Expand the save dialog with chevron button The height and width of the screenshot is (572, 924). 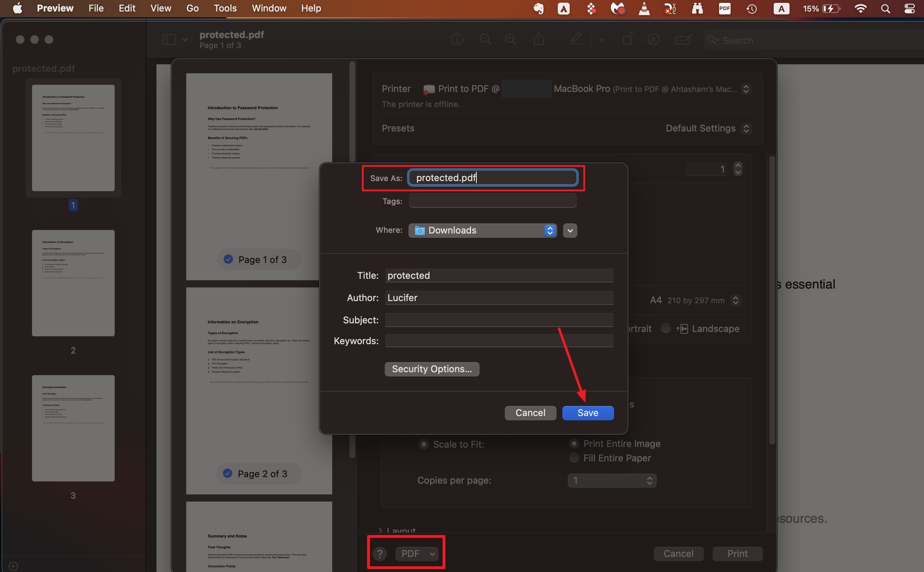[570, 230]
